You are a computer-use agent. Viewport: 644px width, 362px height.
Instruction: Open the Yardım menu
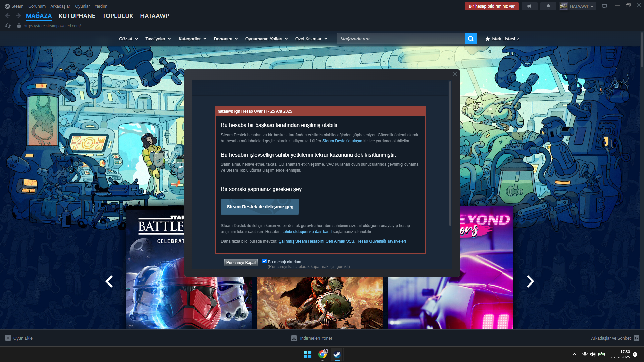101,6
